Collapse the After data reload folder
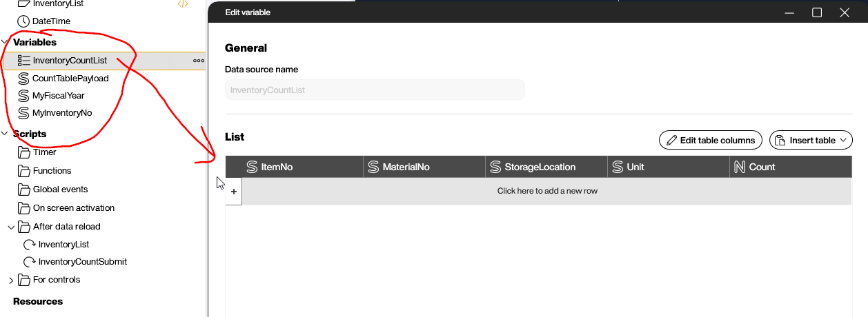868x317 pixels. point(11,227)
